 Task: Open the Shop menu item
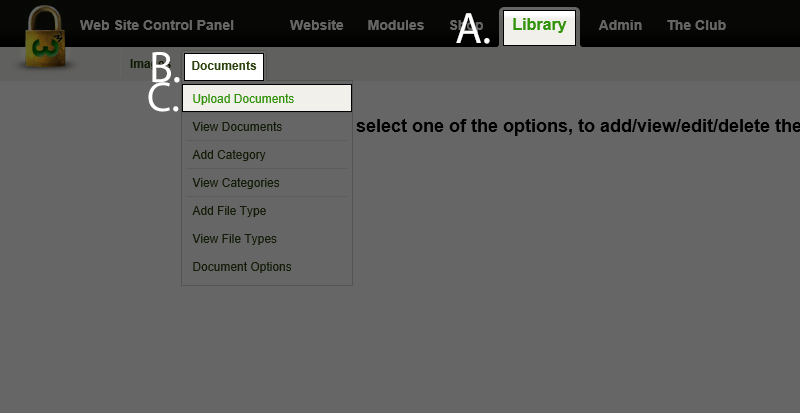click(466, 25)
